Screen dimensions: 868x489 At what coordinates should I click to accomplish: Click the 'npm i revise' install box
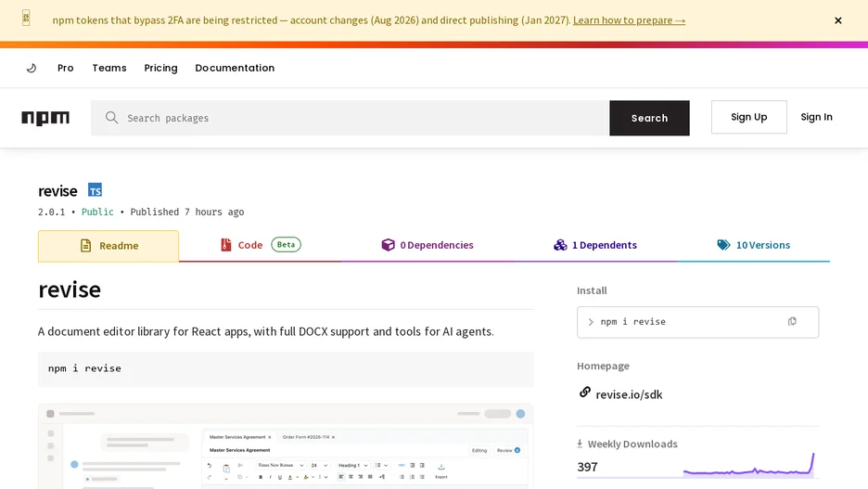click(697, 322)
